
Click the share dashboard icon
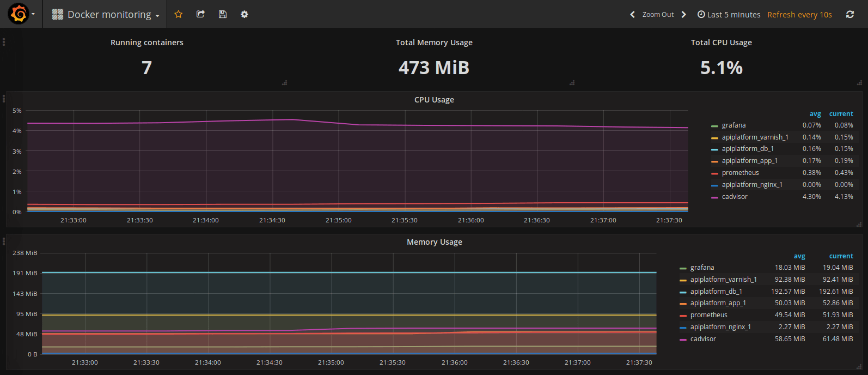coord(200,14)
